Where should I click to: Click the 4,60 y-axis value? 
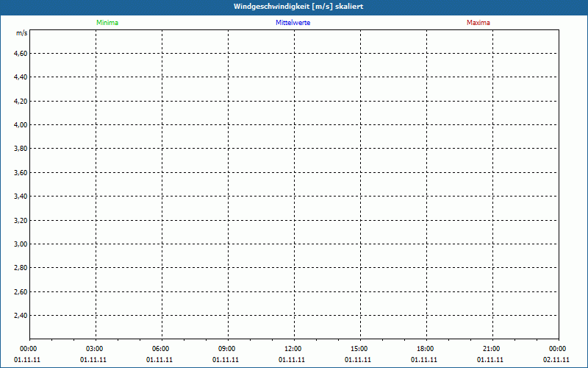(21, 53)
